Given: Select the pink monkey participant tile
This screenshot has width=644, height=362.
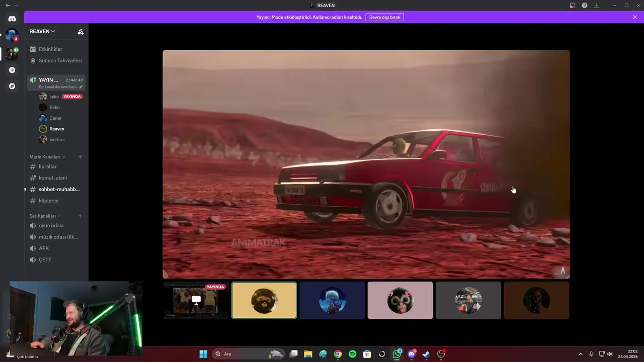Looking at the screenshot, I should [x=400, y=300].
